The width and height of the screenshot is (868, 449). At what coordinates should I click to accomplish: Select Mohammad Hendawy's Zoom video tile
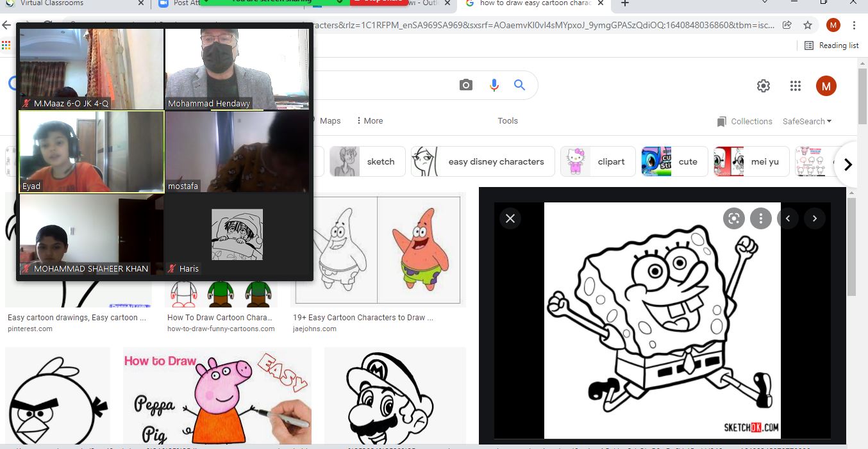point(237,69)
